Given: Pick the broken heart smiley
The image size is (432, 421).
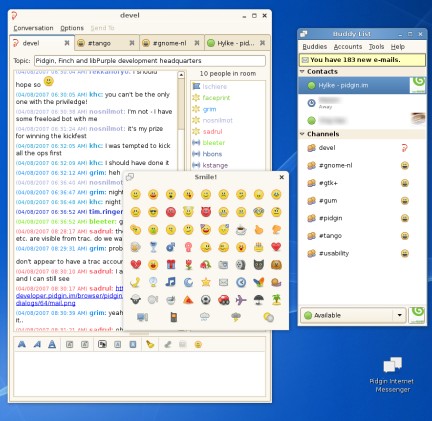Looking at the screenshot, I should pyautogui.click(x=136, y=265).
